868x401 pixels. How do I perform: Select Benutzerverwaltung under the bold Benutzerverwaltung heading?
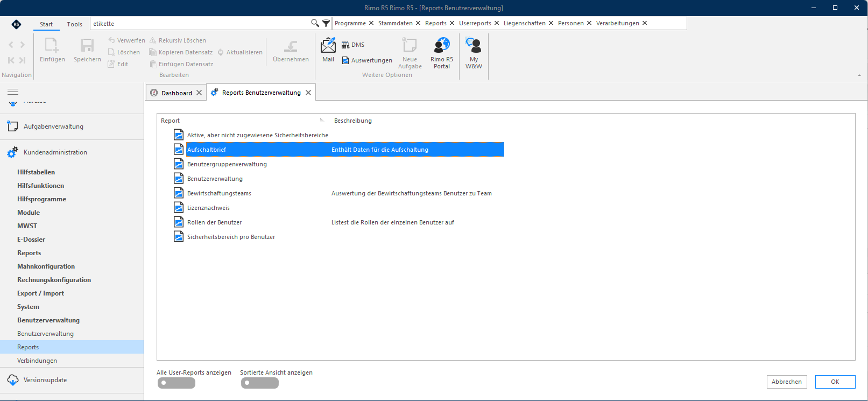72,334
